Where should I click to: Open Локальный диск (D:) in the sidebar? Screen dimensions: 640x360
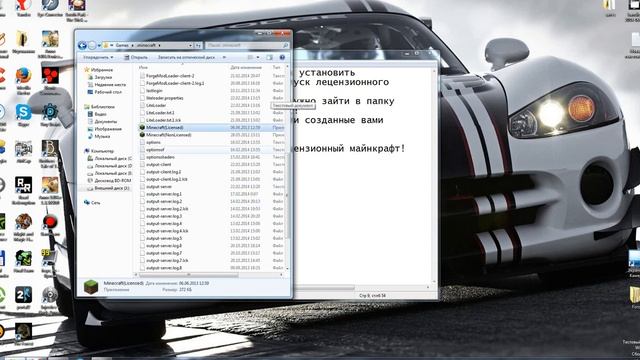click(109, 166)
